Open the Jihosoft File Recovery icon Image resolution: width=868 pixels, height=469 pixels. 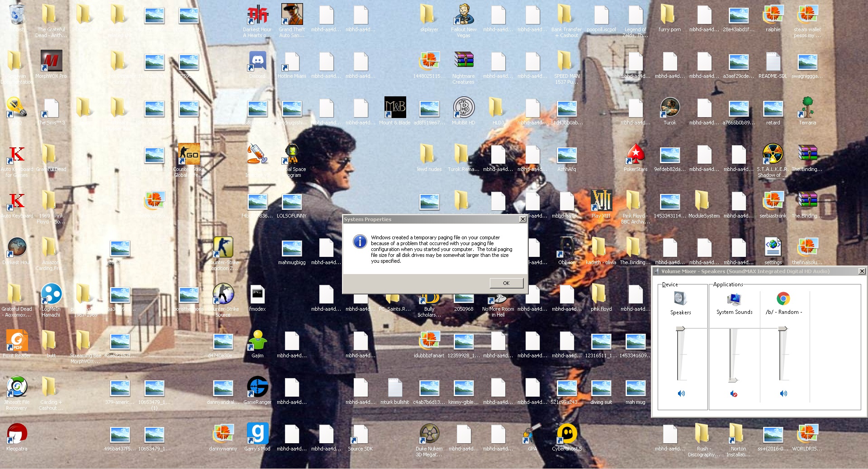17,387
